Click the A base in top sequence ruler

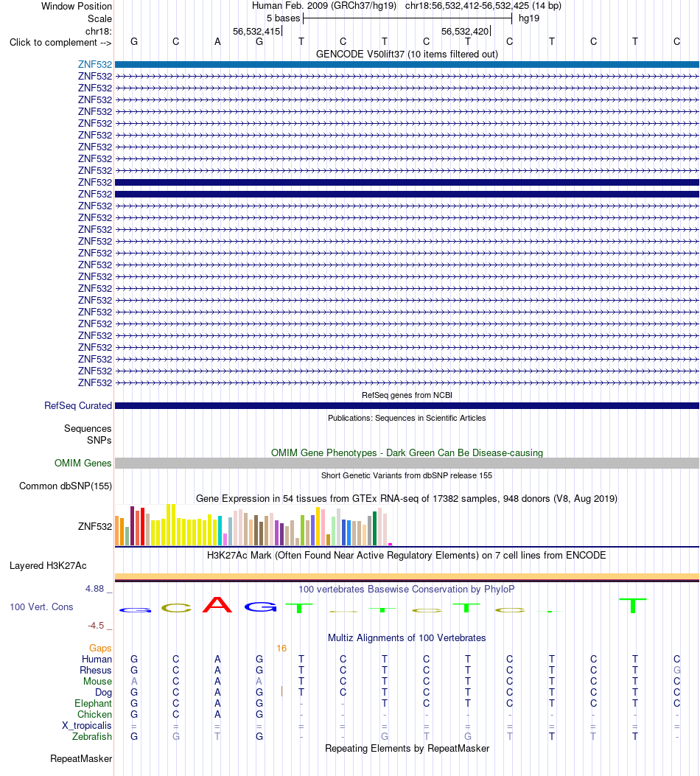coord(217,42)
